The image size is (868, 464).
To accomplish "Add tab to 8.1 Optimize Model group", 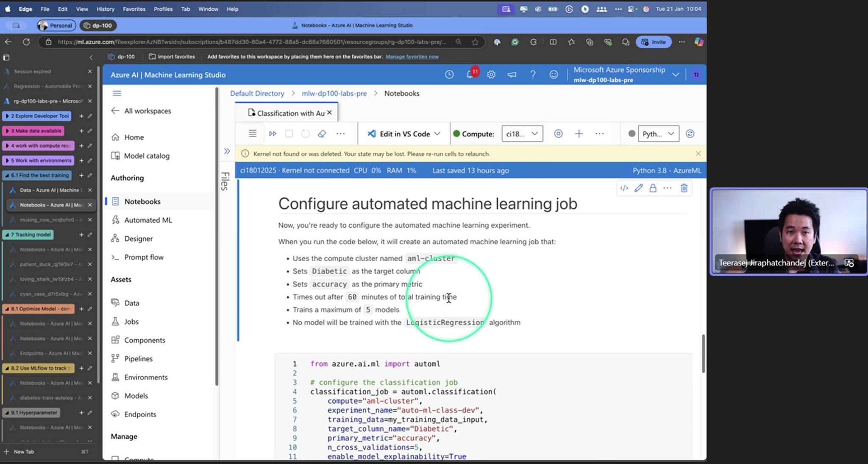I will coord(81,309).
